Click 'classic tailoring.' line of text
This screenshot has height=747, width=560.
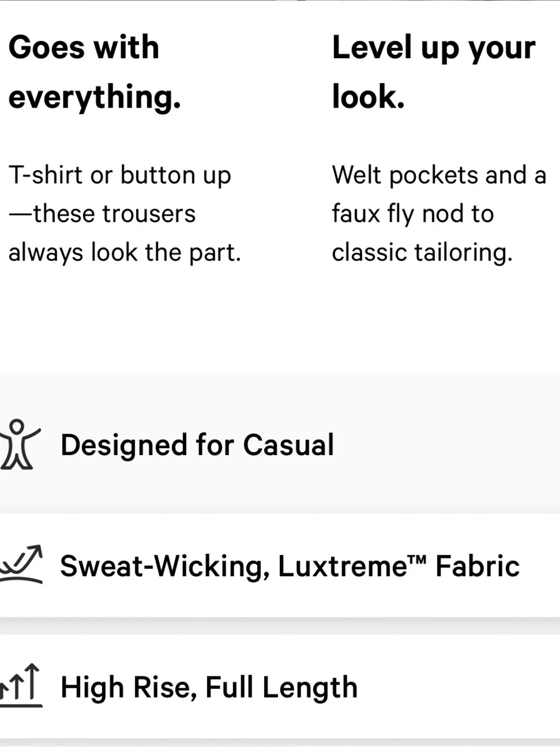422,253
